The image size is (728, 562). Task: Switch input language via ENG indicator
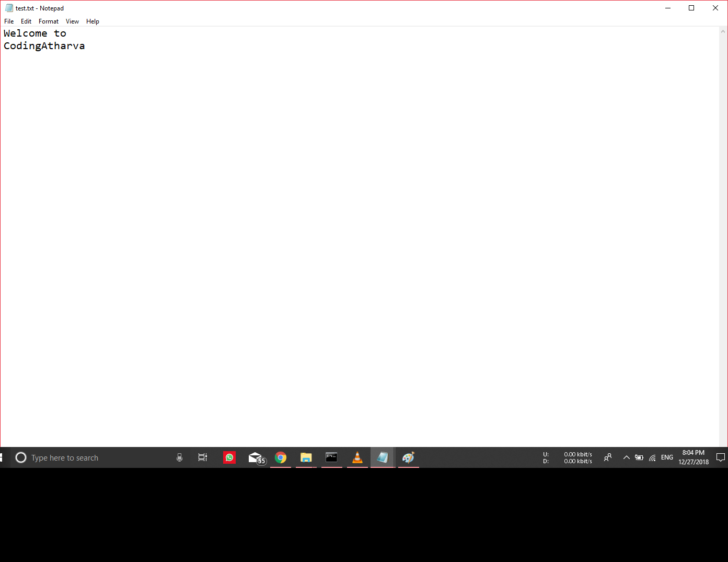coord(667,457)
